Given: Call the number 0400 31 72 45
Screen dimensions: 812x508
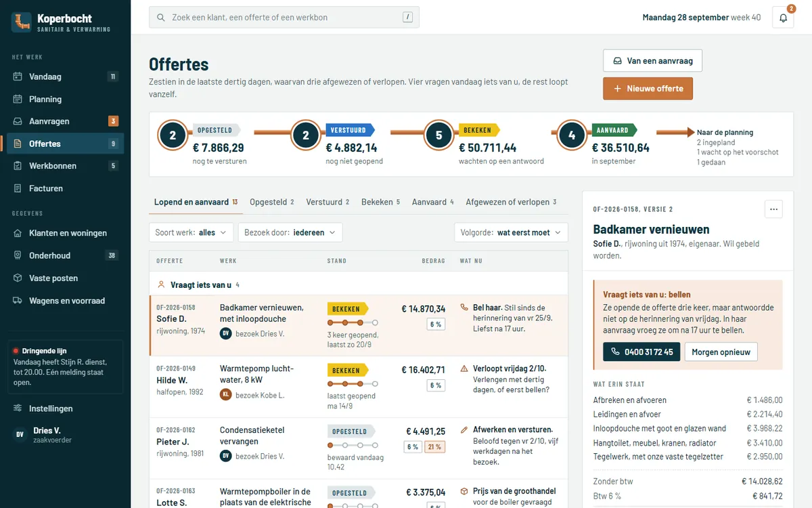Looking at the screenshot, I should click(x=641, y=352).
